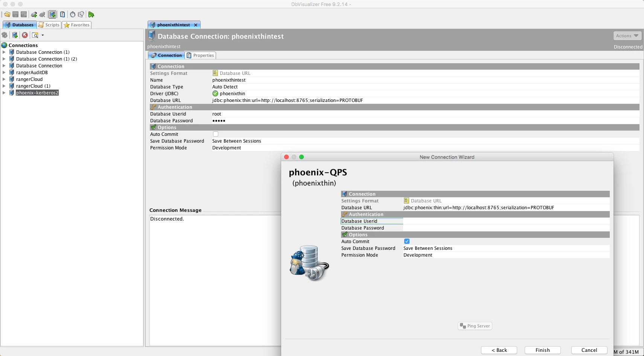Switch to the Scripts tab
This screenshot has width=644, height=356.
click(x=49, y=25)
